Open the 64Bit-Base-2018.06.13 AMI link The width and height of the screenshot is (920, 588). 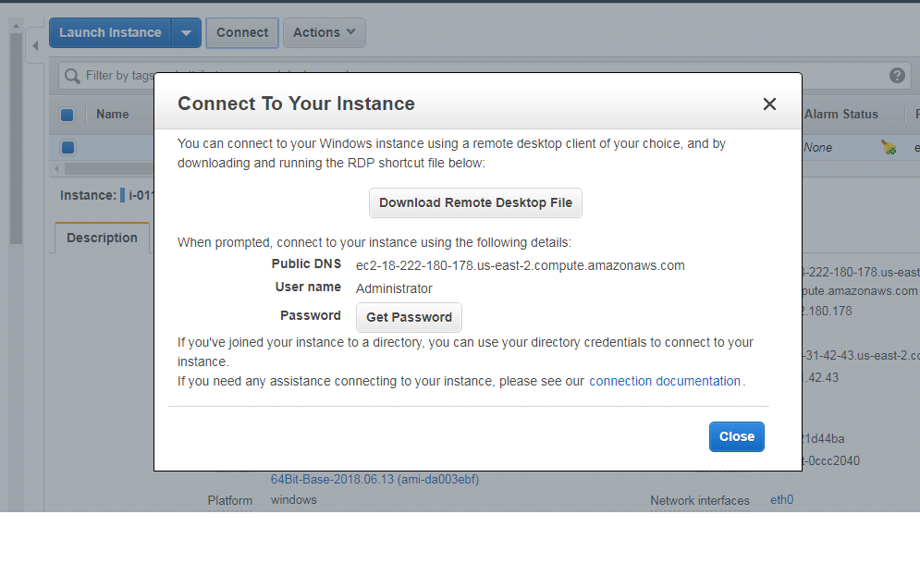coord(374,480)
